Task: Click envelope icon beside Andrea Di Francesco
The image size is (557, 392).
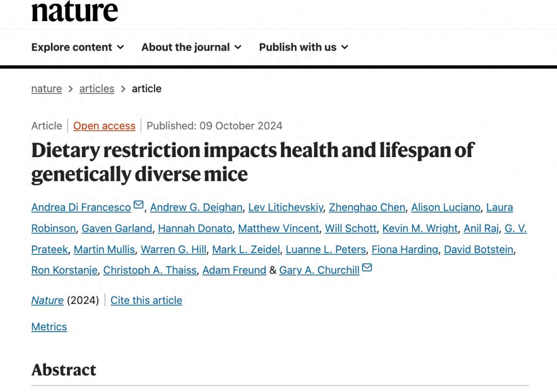Action: [x=138, y=206]
